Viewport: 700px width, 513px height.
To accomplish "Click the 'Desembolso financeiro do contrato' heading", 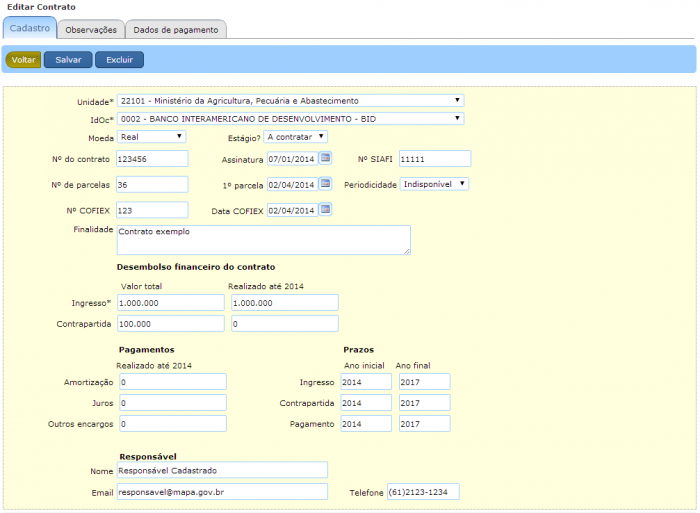I will pyautogui.click(x=196, y=267).
